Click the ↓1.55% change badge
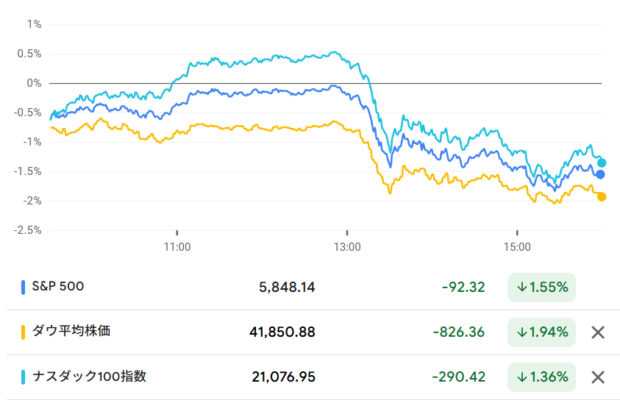The image size is (620, 400). [541, 287]
